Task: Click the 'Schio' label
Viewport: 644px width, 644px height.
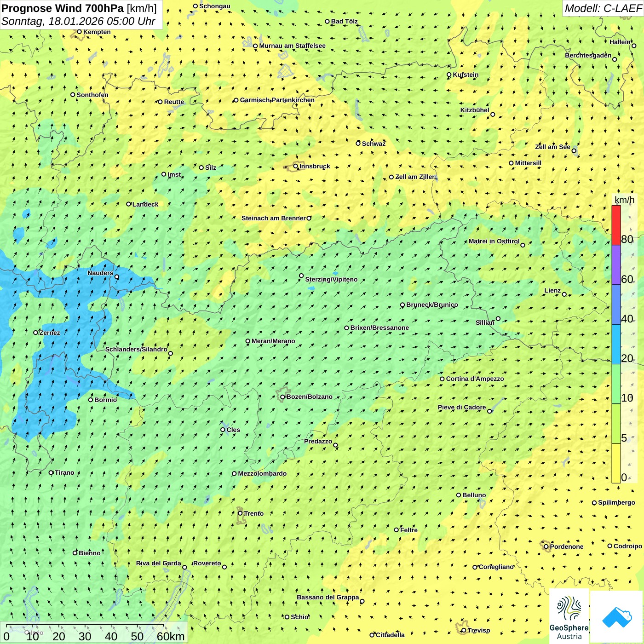Action: pyautogui.click(x=299, y=617)
